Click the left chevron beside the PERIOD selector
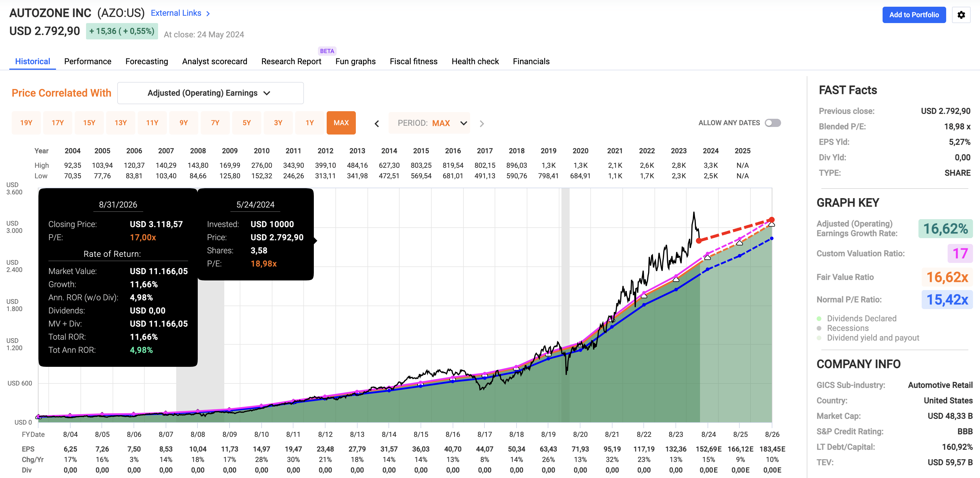Viewport: 980px width, 478px height. 377,123
